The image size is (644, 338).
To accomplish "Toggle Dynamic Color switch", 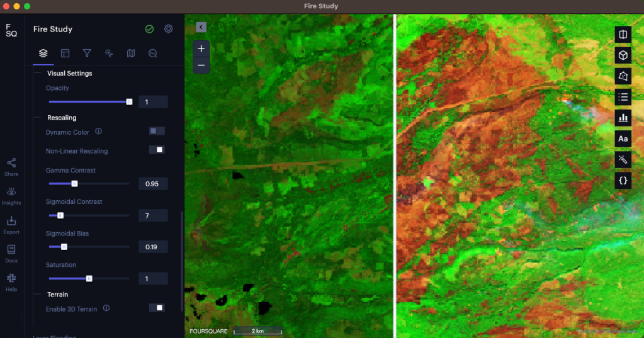I will tap(157, 131).
